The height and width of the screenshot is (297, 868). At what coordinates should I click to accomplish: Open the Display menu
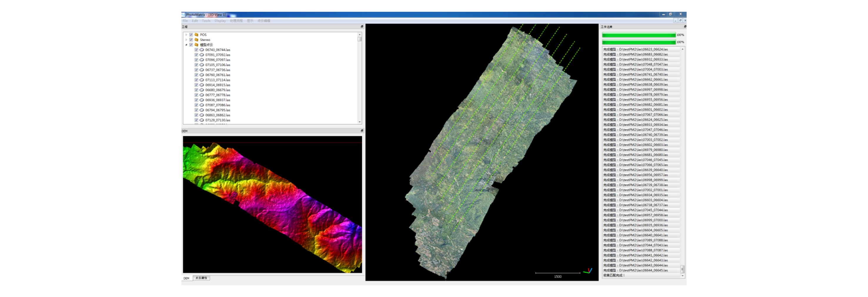220,21
